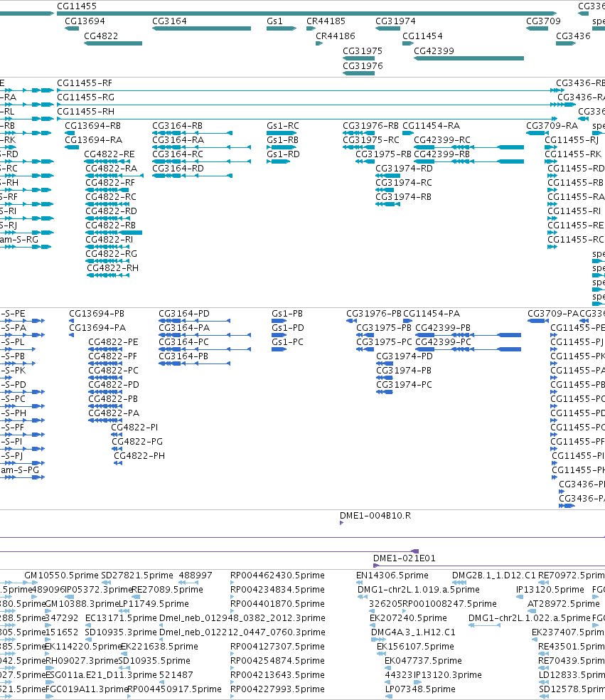The width and height of the screenshot is (605, 700).
Task: Click EK156107.5prime entry
Action: (x=415, y=647)
